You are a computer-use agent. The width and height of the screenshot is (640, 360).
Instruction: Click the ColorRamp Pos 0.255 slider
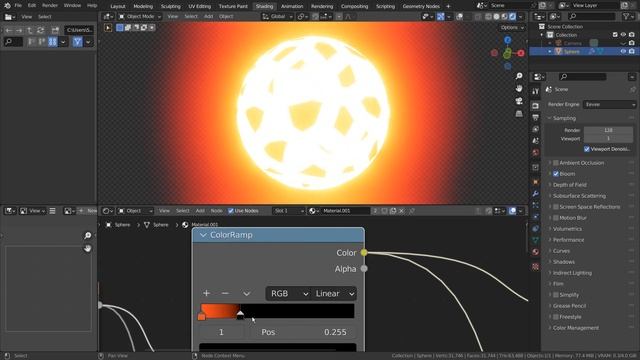coord(304,332)
